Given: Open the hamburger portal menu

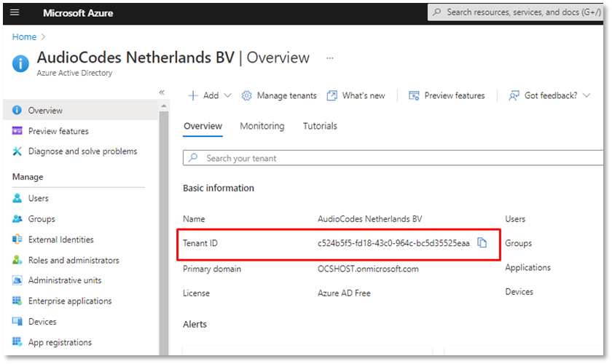Looking at the screenshot, I should point(15,12).
